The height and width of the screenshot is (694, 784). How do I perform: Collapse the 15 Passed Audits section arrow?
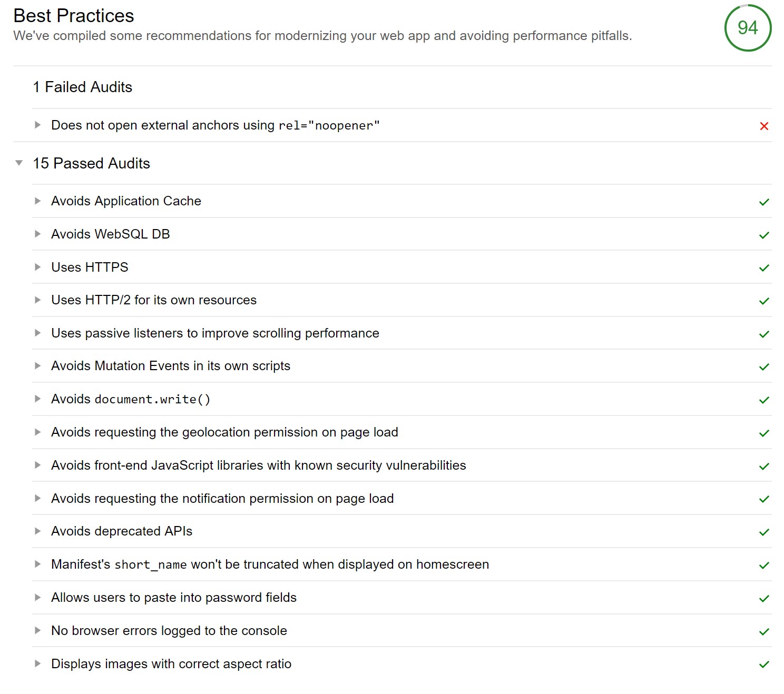pyautogui.click(x=19, y=163)
